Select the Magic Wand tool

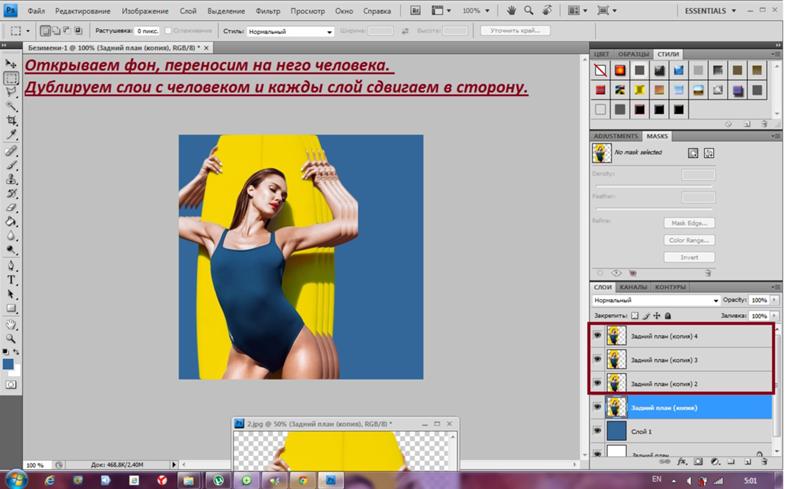(11, 107)
